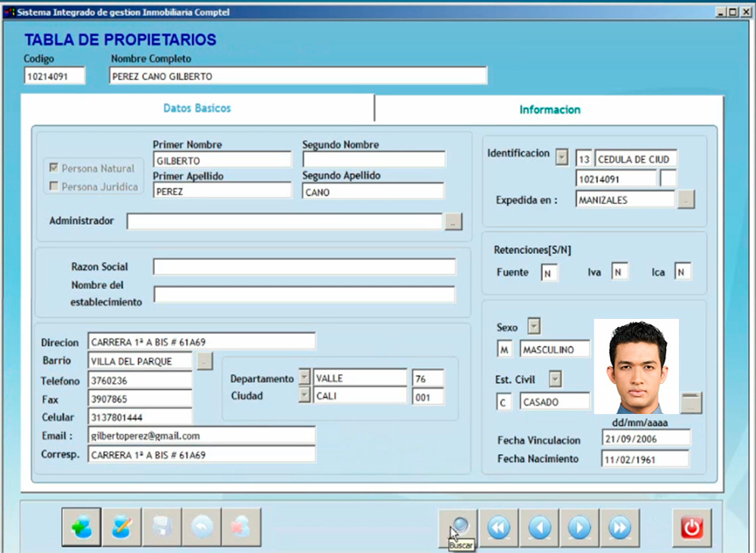Click the add new owner icon
The height and width of the screenshot is (553, 756).
coord(81,527)
